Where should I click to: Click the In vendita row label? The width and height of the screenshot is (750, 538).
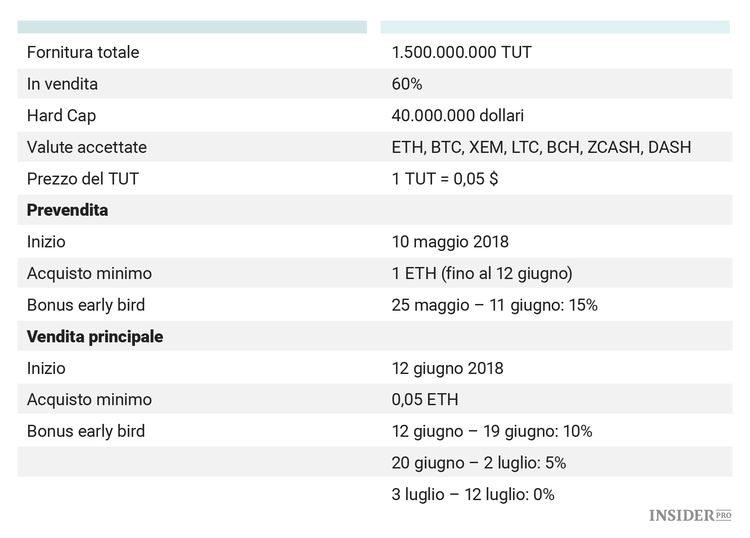62,84
